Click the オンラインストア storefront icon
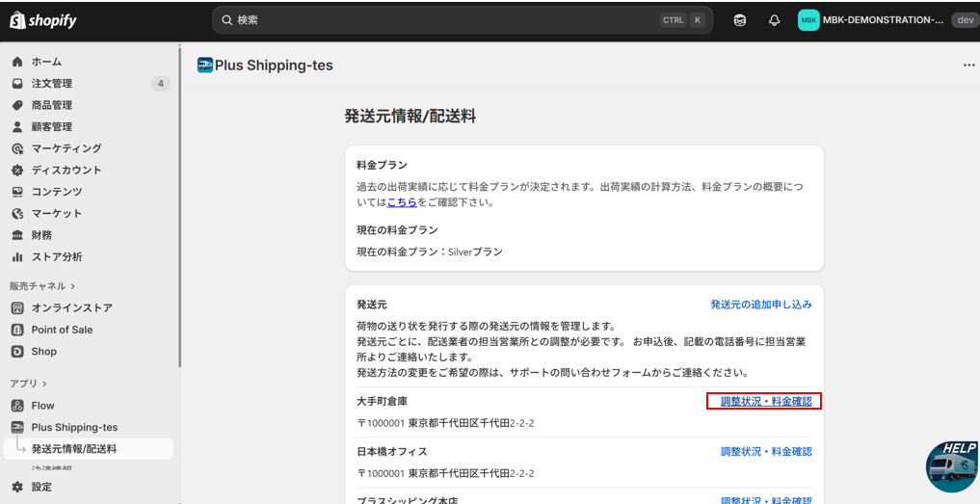The width and height of the screenshot is (980, 504). (x=17, y=307)
